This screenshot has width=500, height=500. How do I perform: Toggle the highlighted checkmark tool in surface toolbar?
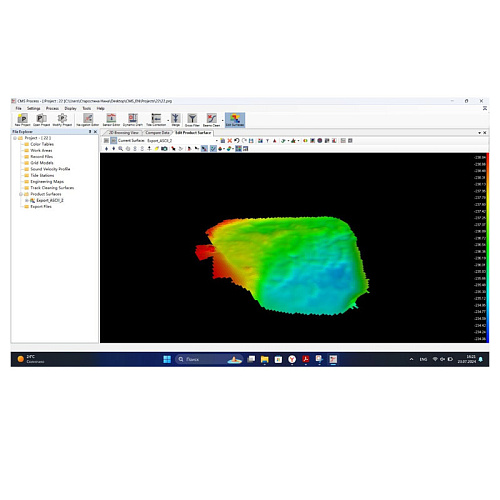(213, 149)
